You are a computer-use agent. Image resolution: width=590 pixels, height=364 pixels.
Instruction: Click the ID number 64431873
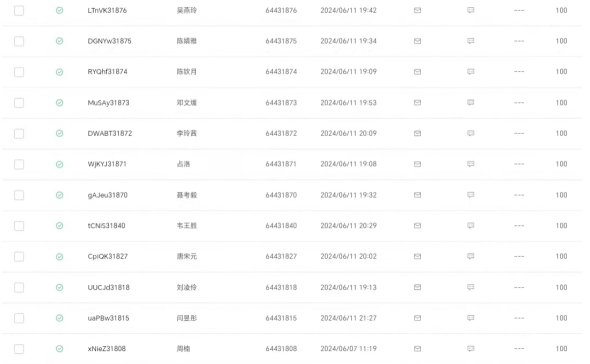281,103
